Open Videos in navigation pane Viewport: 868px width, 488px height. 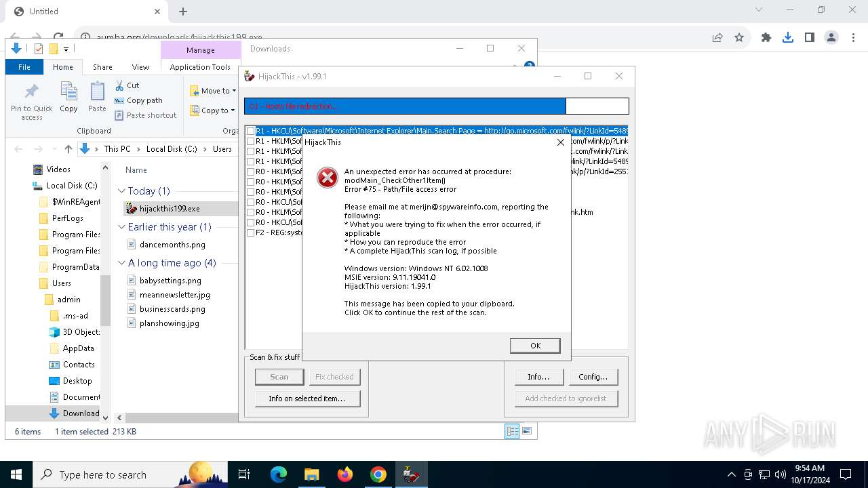[x=58, y=169]
